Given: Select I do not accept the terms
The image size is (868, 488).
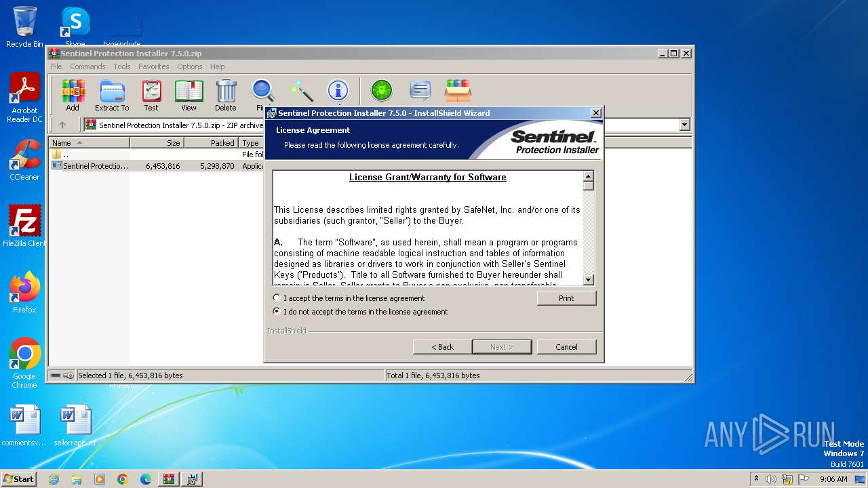Looking at the screenshot, I should click(277, 312).
